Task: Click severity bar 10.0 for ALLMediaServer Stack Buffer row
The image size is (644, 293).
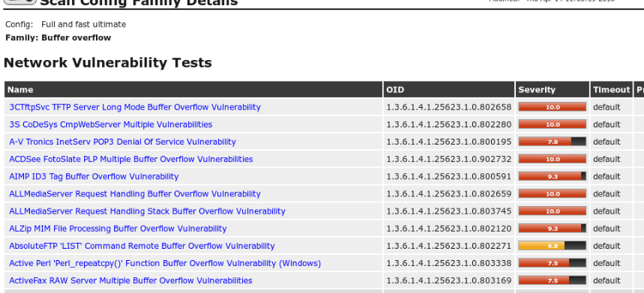Action: click(553, 211)
